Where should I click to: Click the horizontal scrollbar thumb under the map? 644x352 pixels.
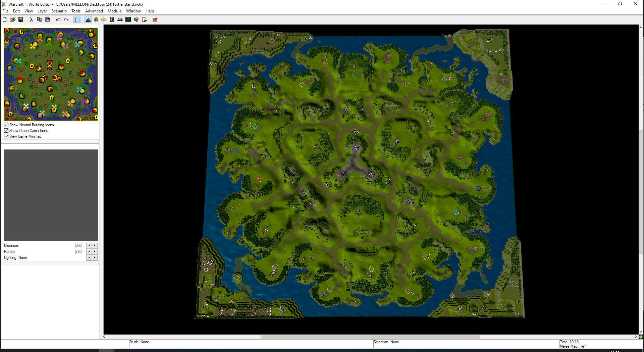(370, 337)
